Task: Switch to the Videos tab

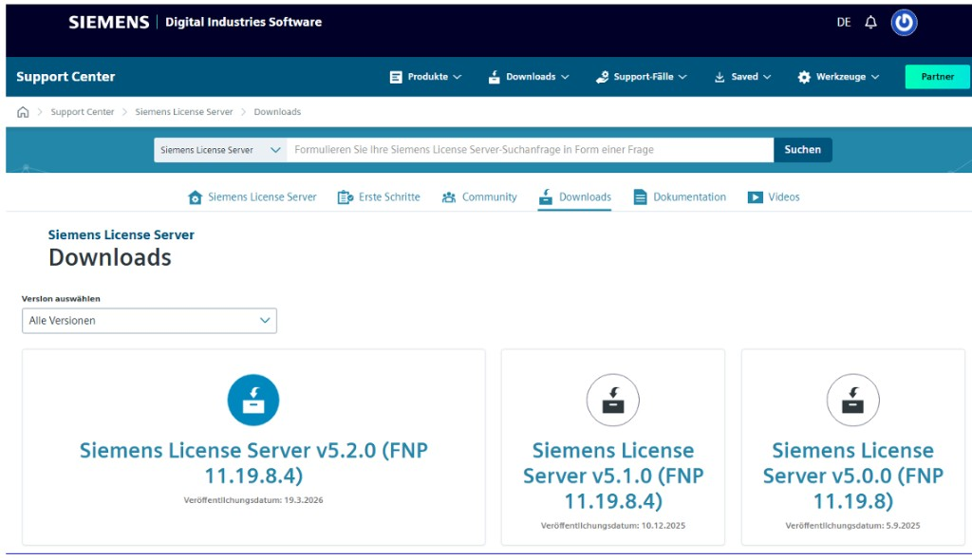Action: 774,197
